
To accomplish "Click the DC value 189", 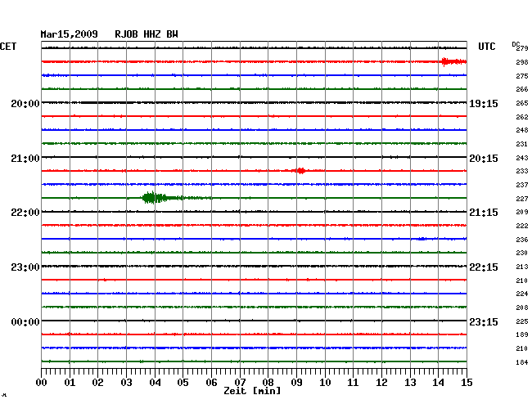I will click(522, 334).
